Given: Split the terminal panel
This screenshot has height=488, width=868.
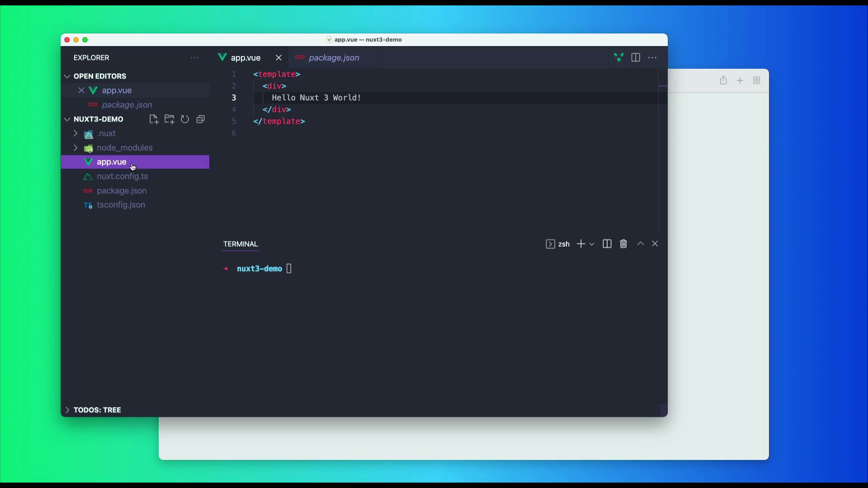Looking at the screenshot, I should point(607,244).
